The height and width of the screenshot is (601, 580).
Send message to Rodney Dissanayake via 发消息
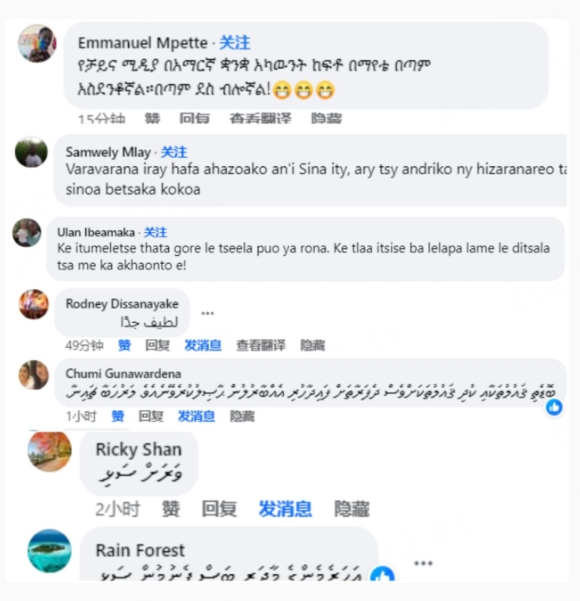tap(203, 345)
